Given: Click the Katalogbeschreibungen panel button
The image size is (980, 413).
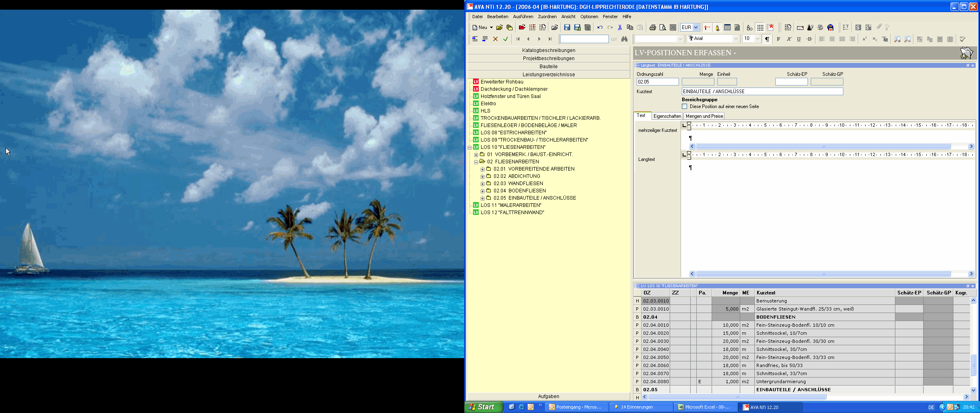Looking at the screenshot, I should click(548, 50).
